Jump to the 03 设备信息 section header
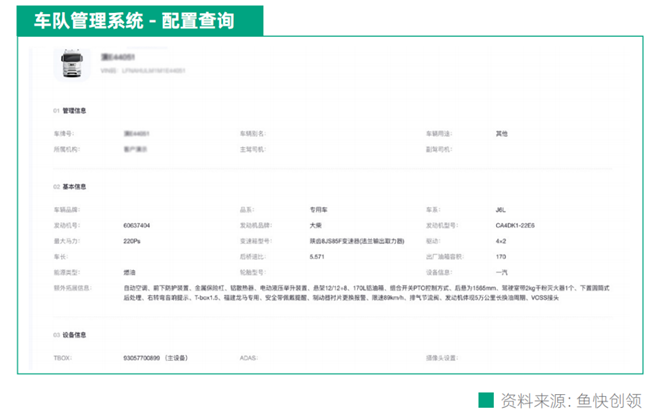Viewport: 669px width, 420px height. coord(70,335)
